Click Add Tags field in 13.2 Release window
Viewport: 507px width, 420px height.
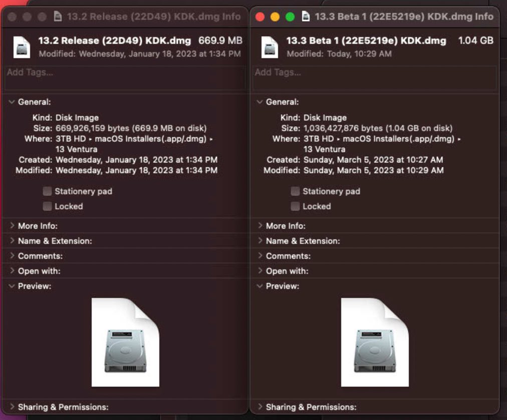[125, 78]
